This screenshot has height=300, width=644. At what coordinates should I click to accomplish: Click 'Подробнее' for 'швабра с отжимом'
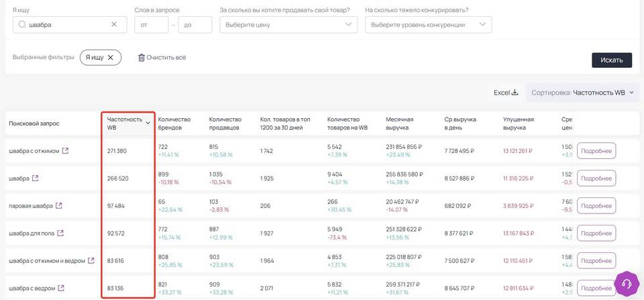596,151
